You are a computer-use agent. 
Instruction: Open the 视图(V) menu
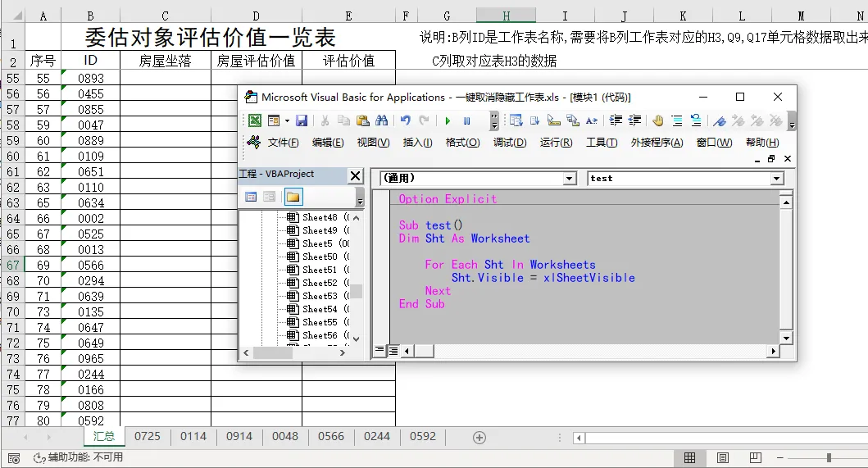[x=373, y=143]
